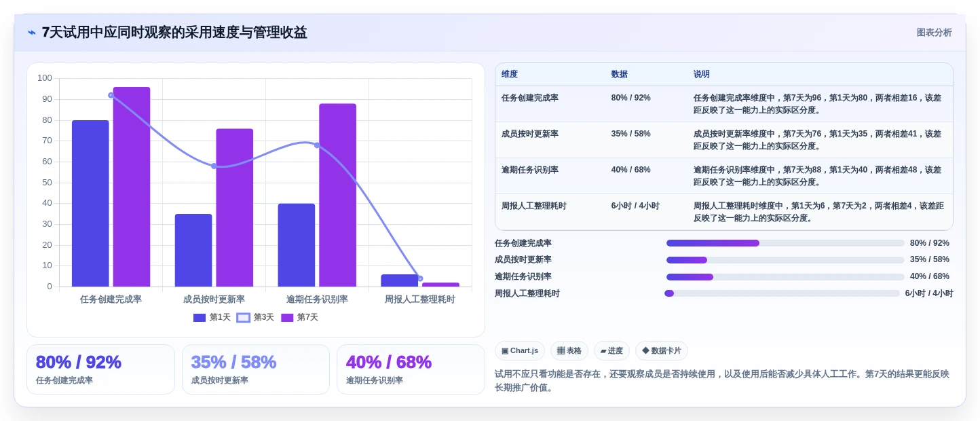Click the 周报人工整理耗时 progress bar
This screenshot has width=980, height=421.
tap(782, 293)
